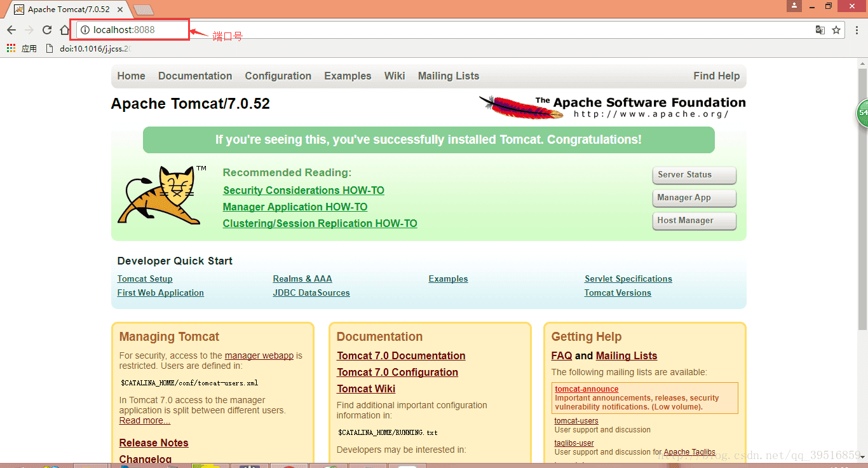This screenshot has width=868, height=468.
Task: Click the Managing Tomcat section heading
Action: (x=169, y=336)
